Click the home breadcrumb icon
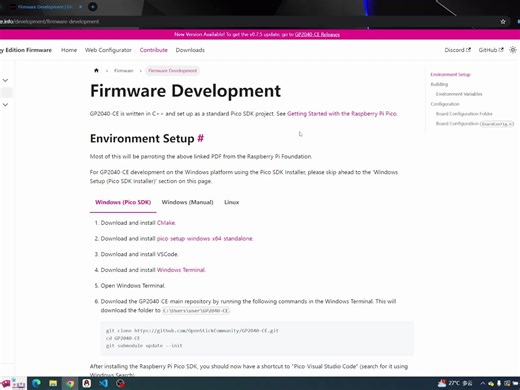This screenshot has width=520, height=390. click(96, 70)
